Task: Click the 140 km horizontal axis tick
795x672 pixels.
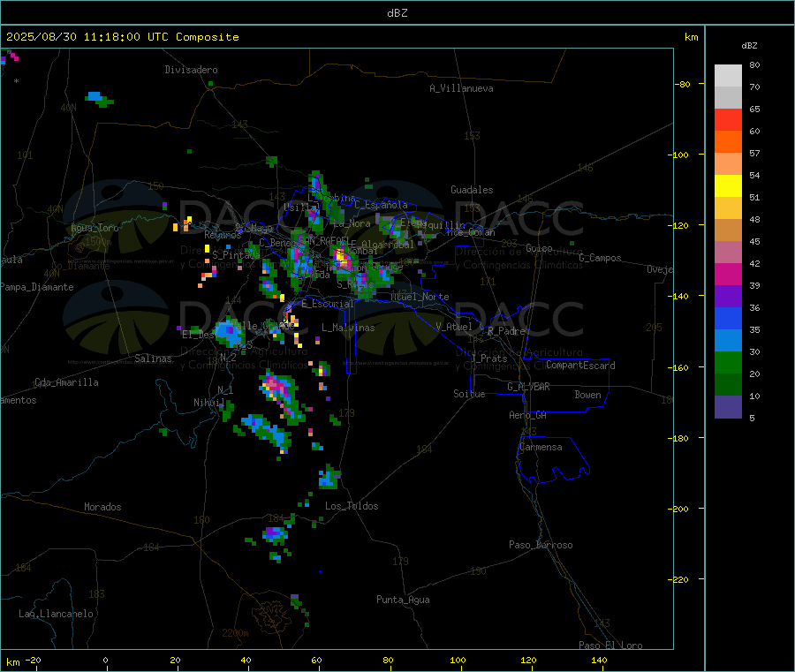Action: tap(599, 660)
